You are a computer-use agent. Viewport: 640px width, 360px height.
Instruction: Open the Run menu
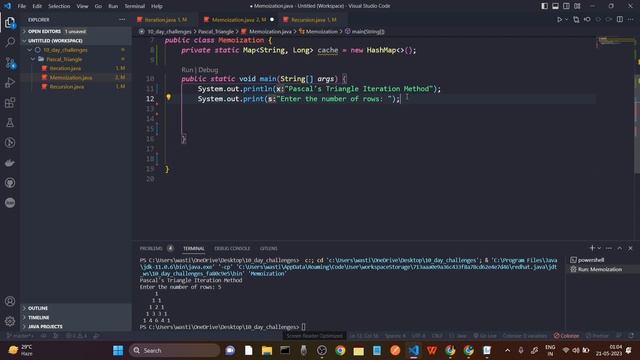click(113, 6)
